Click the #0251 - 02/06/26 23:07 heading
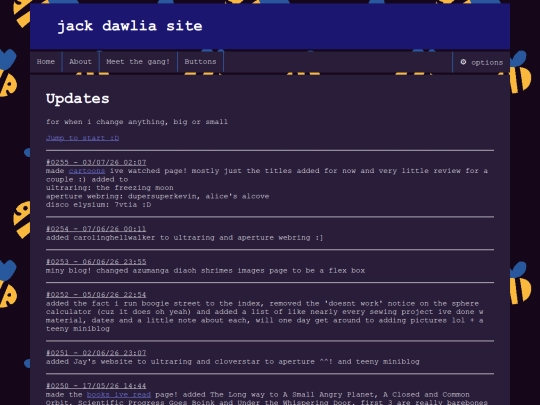540x405 pixels. click(x=96, y=353)
